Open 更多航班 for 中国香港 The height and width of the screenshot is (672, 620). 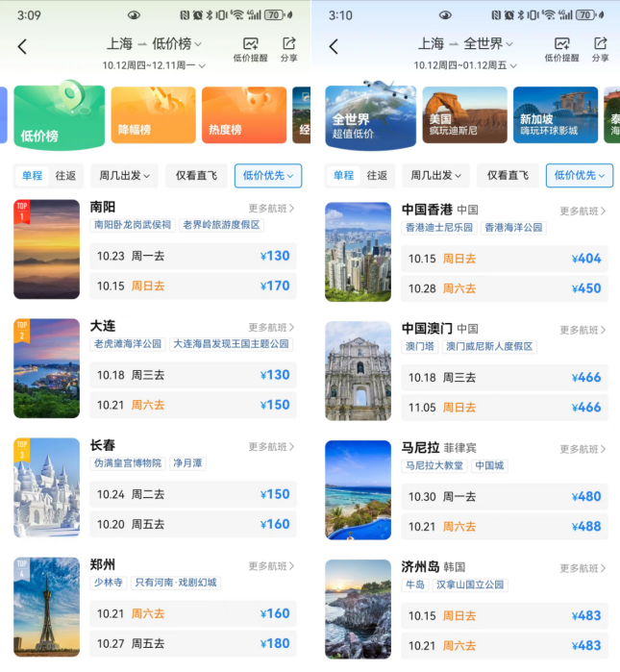pos(583,211)
